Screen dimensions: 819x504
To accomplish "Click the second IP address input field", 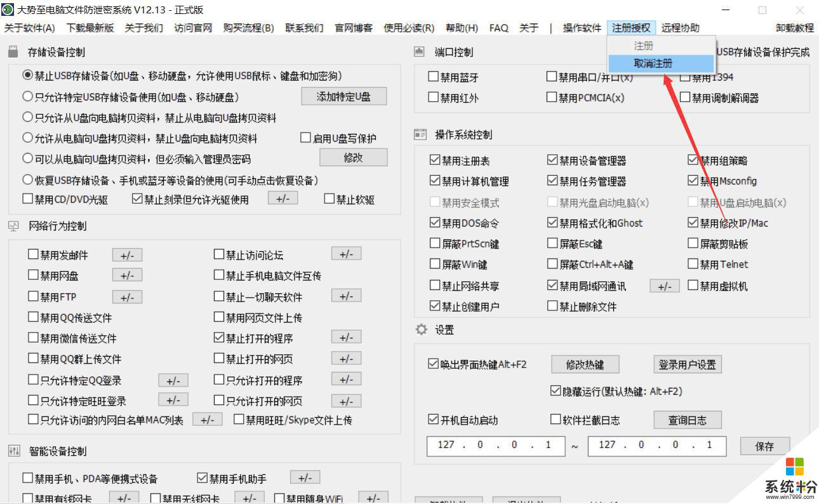I will point(656,445).
